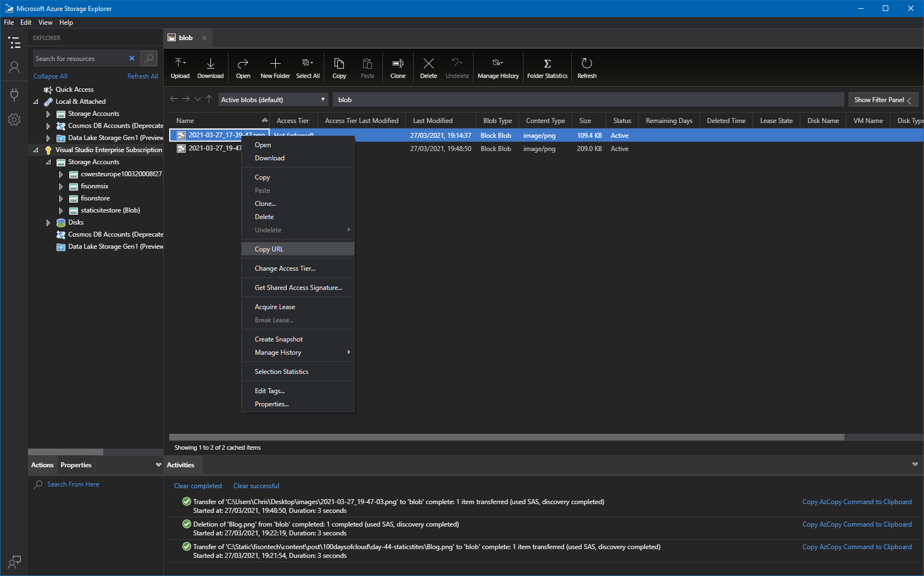Viewport: 924px width, 576px height.
Task: Click the Collapse All link
Action: pyautogui.click(x=51, y=76)
